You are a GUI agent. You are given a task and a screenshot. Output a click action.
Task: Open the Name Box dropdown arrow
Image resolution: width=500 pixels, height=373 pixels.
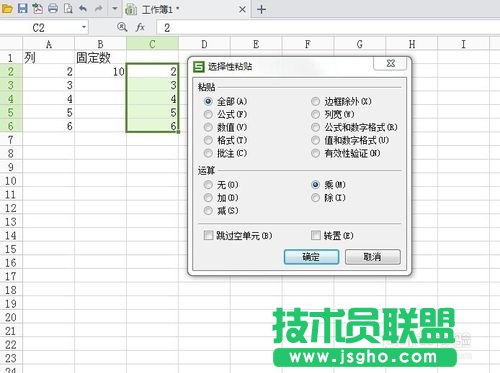click(84, 27)
